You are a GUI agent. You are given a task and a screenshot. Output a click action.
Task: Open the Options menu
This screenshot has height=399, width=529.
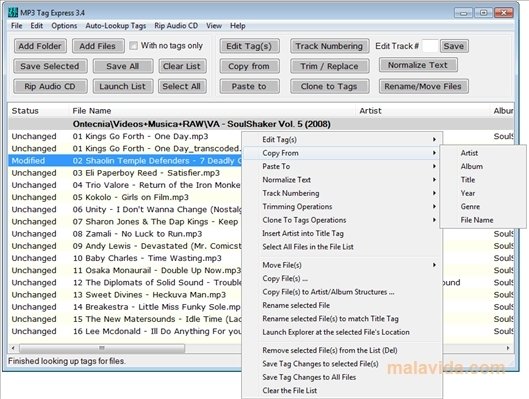coord(64,26)
